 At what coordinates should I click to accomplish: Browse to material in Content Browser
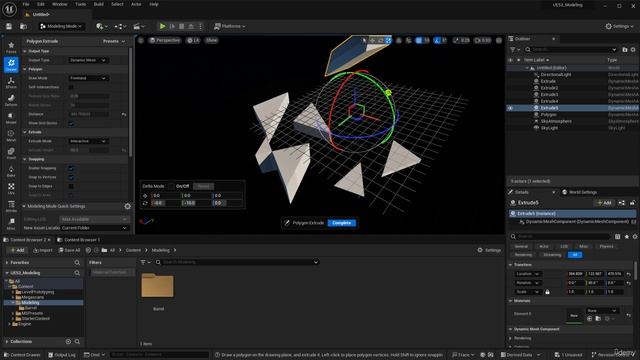coord(598,318)
